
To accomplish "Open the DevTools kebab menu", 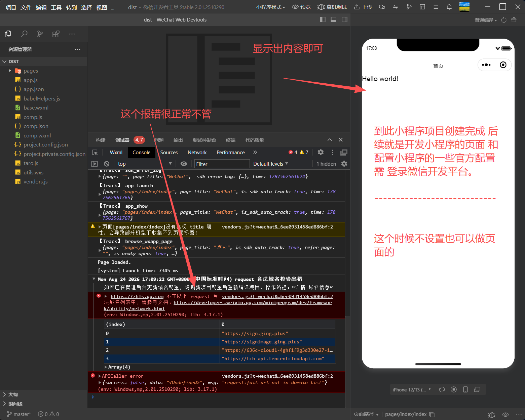I will click(x=333, y=153).
